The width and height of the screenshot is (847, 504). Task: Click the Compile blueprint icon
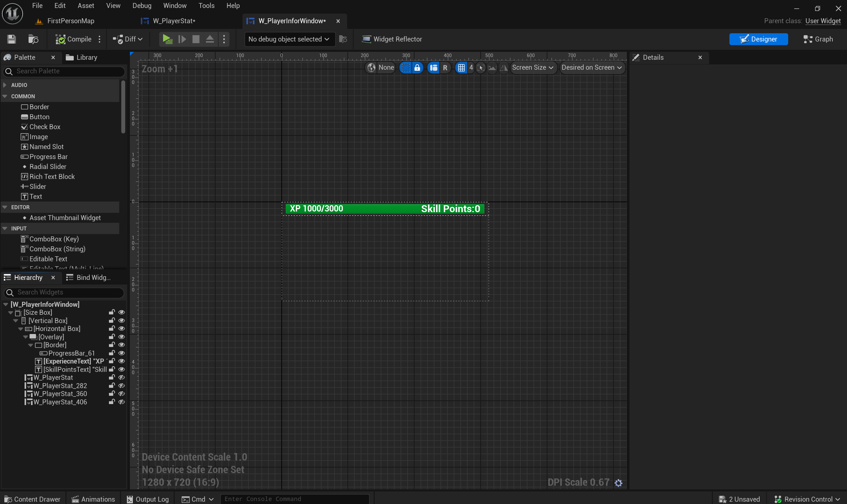(60, 40)
